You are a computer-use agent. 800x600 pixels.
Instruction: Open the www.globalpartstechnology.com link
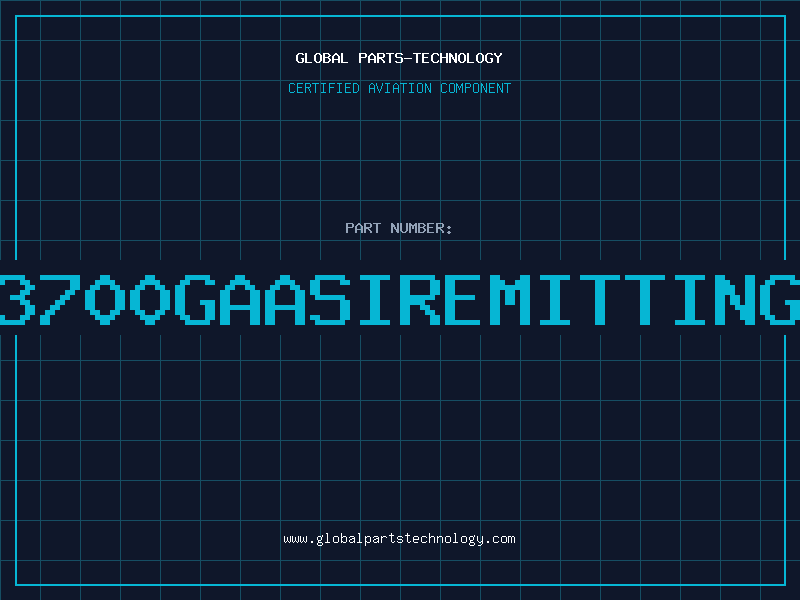(399, 539)
